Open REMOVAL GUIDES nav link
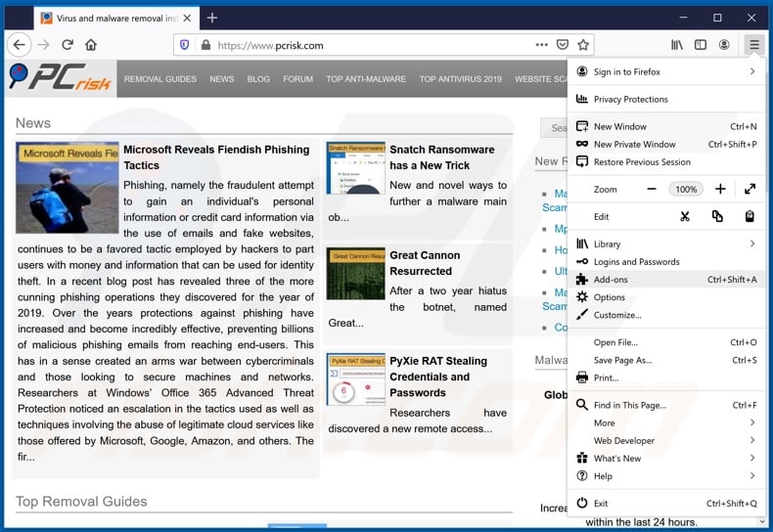 click(x=160, y=79)
